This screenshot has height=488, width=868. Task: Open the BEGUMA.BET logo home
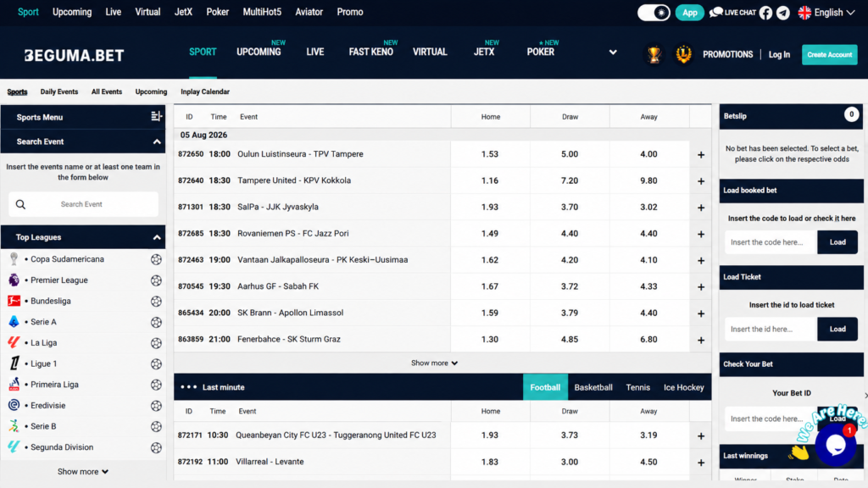tap(74, 55)
